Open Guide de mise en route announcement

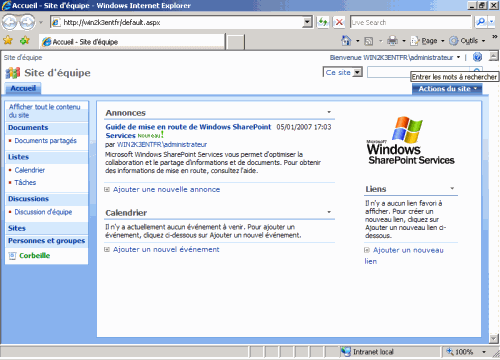[188, 131]
